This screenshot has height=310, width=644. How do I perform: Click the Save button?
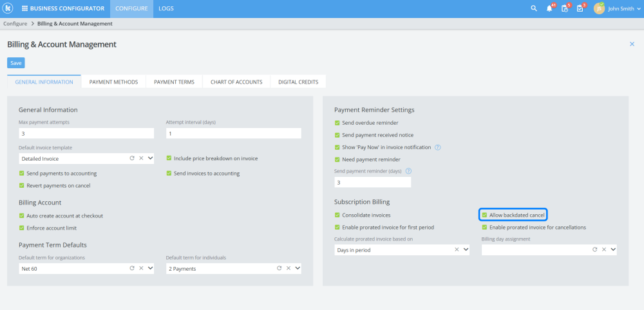tap(16, 63)
